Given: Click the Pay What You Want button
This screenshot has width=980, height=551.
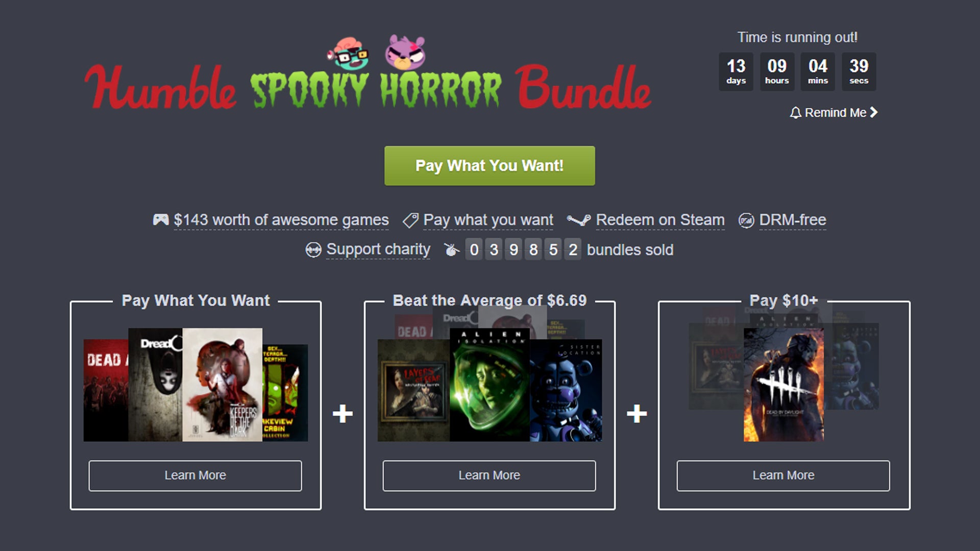Looking at the screenshot, I should 489,166.
